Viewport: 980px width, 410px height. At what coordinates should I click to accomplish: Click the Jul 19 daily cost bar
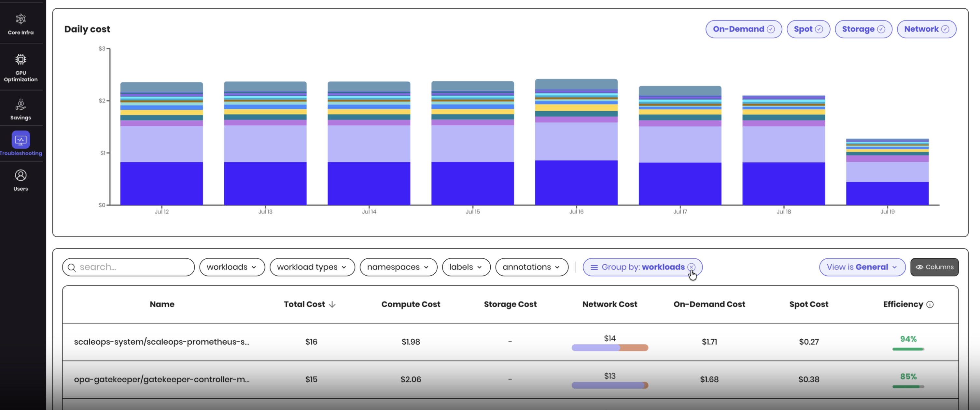[887, 172]
